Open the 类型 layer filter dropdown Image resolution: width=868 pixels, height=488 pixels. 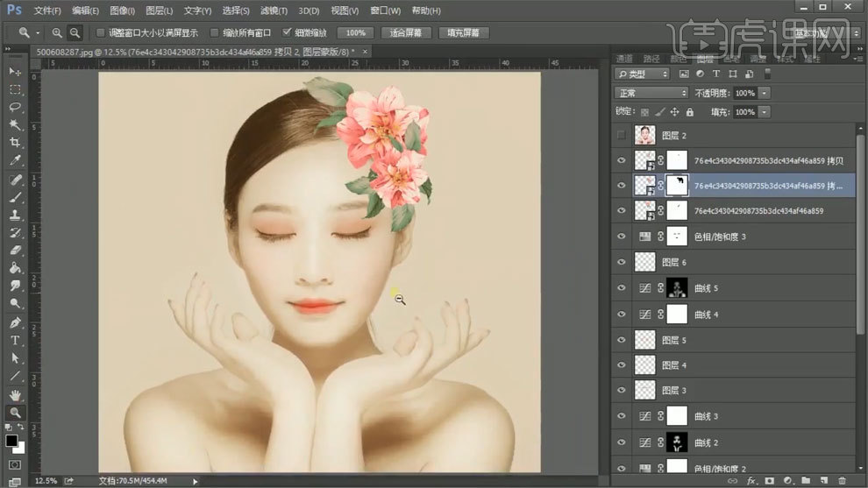point(642,74)
